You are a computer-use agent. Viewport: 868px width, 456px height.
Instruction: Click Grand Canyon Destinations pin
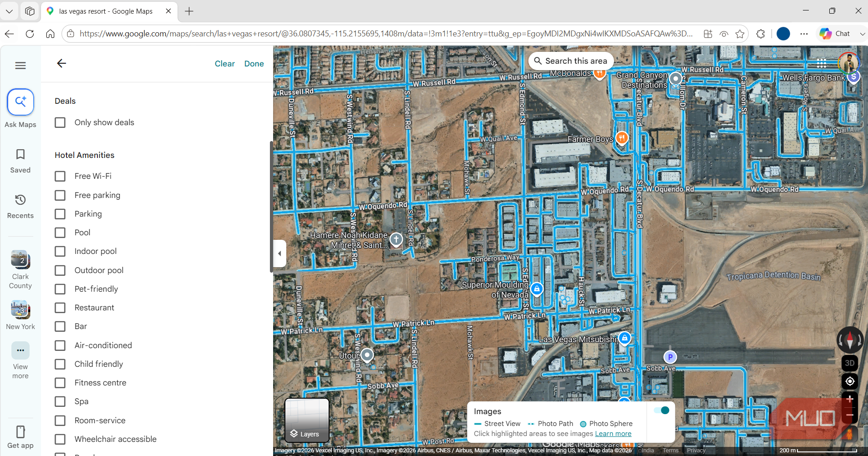[x=676, y=79]
